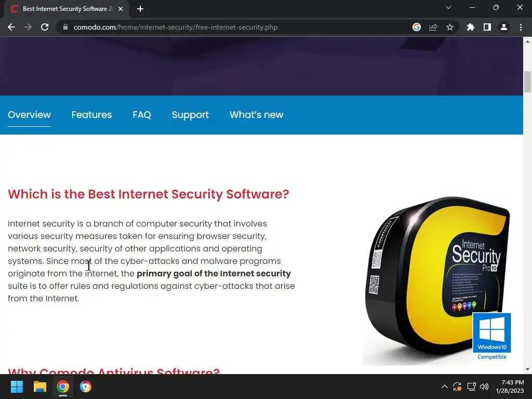Click the Overview tab
This screenshot has width=532, height=399.
click(29, 115)
